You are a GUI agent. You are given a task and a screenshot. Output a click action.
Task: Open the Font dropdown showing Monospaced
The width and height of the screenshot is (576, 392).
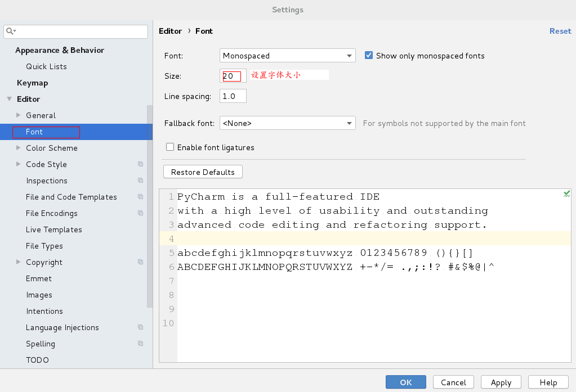(x=287, y=56)
